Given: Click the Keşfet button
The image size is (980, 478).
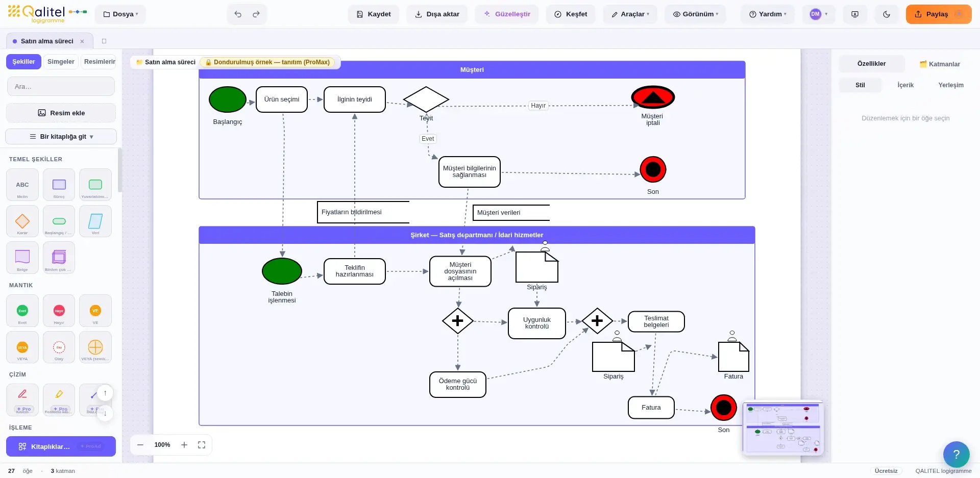Looking at the screenshot, I should click(x=571, y=14).
